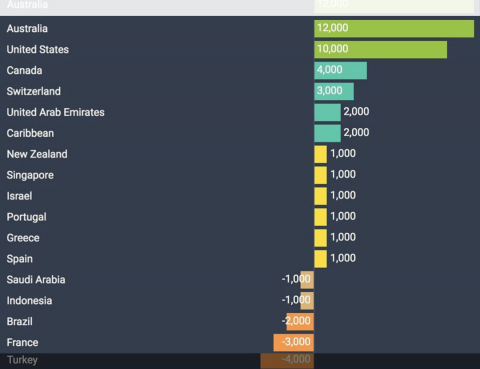Click the Singapore yellow bar
This screenshot has width=480, height=369.
click(x=320, y=175)
